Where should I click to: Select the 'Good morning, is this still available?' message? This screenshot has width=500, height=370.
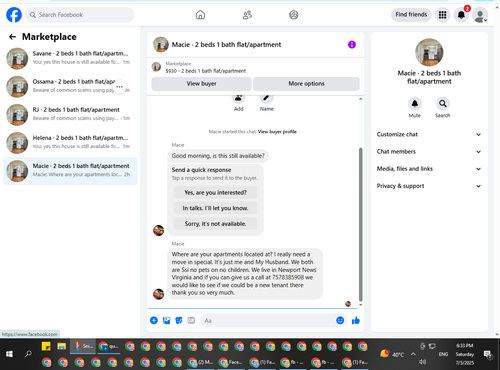218,156
